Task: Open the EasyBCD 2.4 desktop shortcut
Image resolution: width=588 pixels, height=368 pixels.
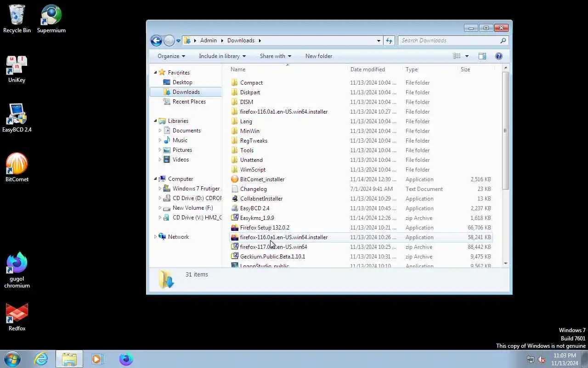Action: tap(17, 118)
